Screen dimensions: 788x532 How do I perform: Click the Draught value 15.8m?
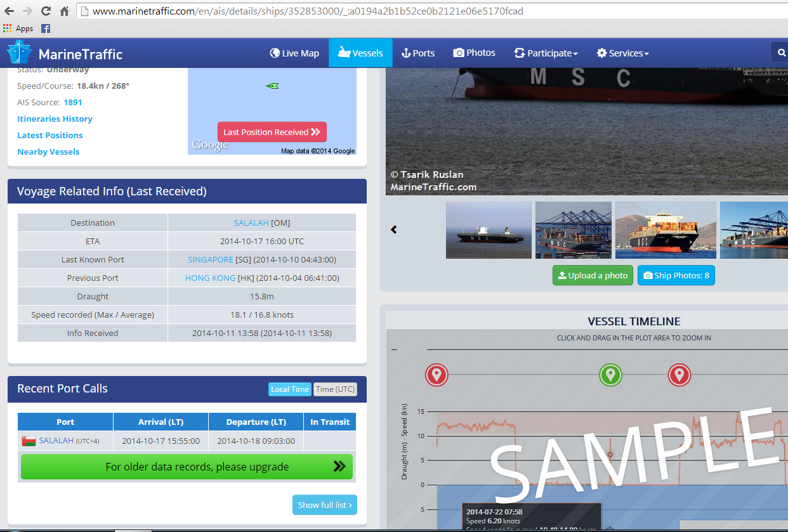point(262,296)
